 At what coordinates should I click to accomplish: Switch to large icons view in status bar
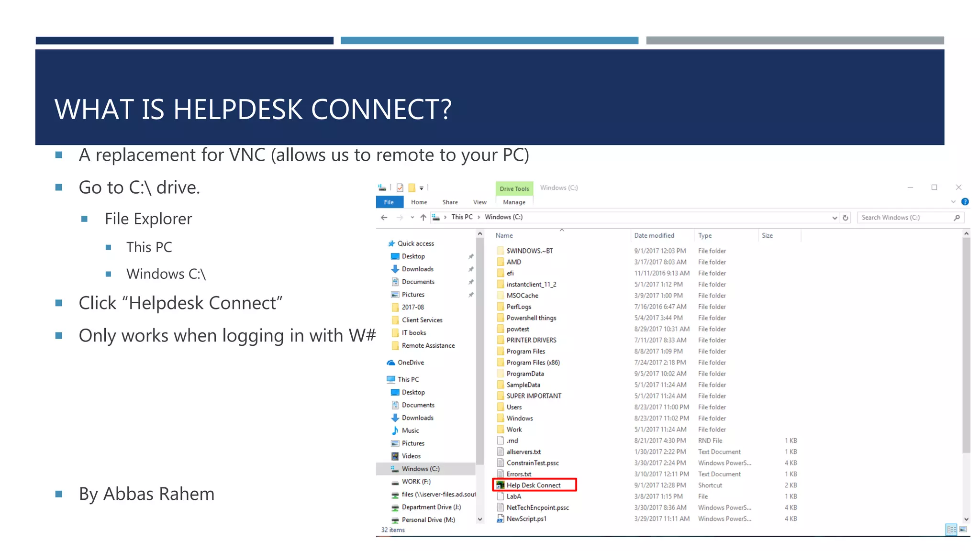click(x=963, y=529)
